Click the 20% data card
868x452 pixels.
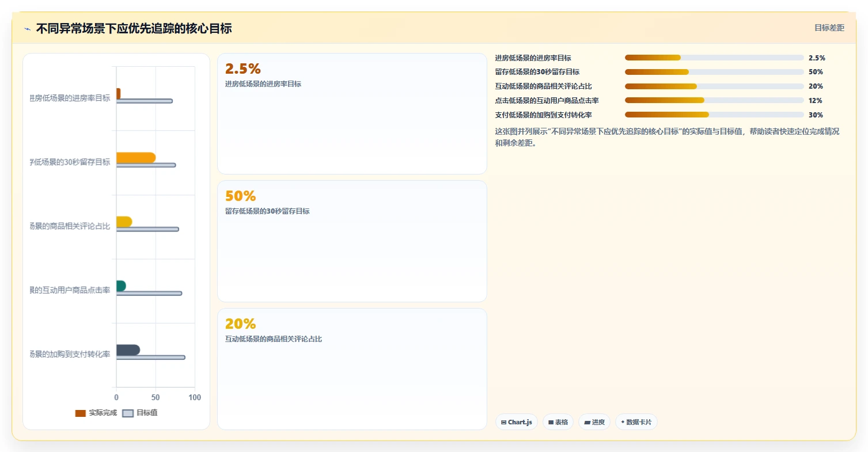352,369
